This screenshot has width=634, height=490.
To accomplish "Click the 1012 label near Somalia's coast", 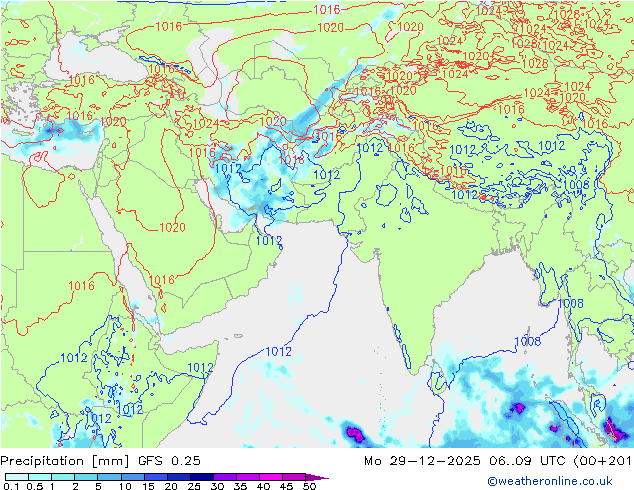I will click(x=200, y=368).
